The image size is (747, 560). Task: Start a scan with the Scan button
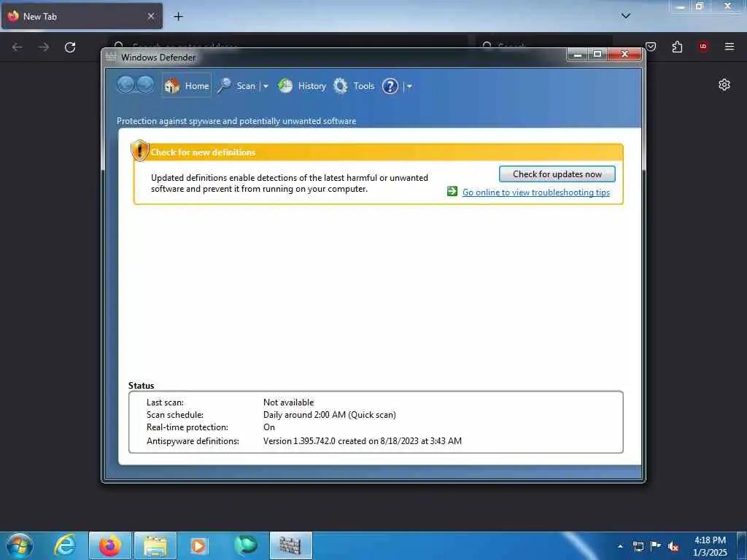coord(237,86)
